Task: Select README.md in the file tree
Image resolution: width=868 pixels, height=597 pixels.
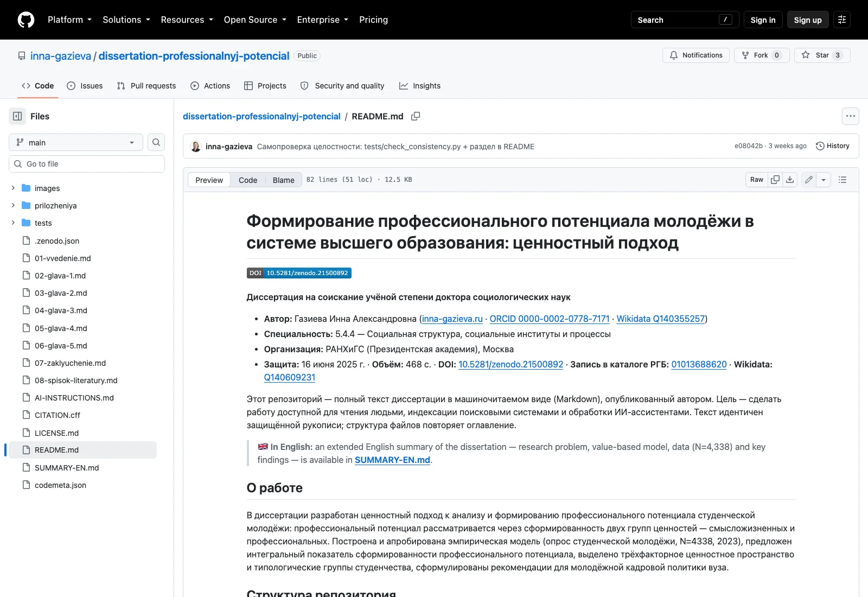Action: click(x=82, y=450)
